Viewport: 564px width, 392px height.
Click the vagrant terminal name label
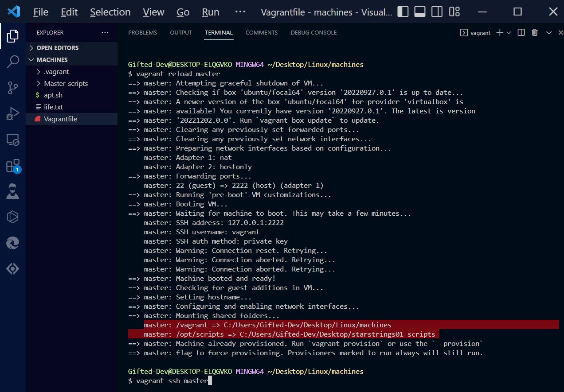(x=481, y=33)
